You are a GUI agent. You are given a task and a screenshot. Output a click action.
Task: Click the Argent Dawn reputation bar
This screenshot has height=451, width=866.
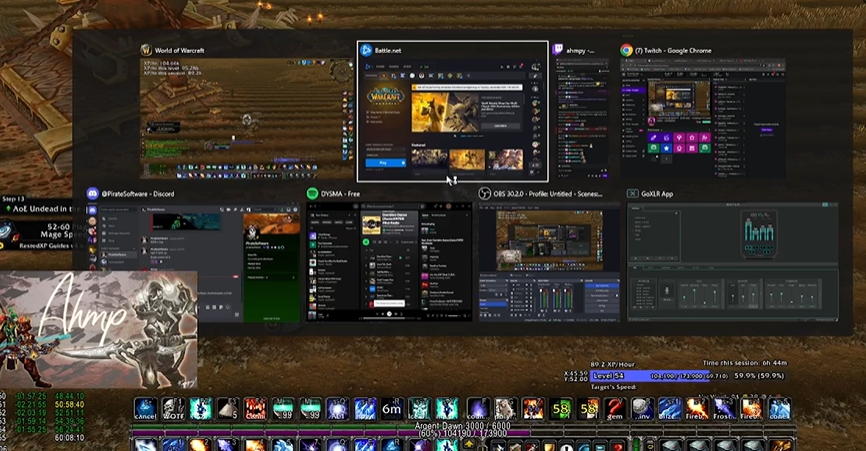click(x=463, y=426)
